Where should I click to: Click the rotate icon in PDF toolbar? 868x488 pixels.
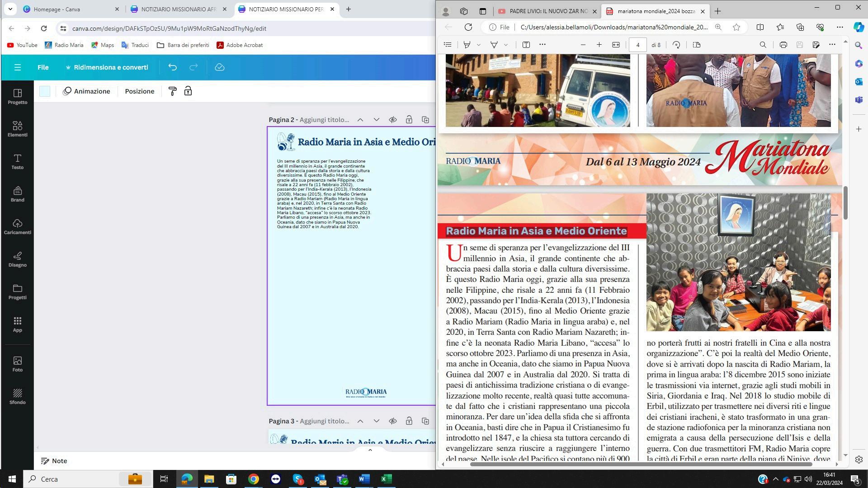click(x=676, y=45)
